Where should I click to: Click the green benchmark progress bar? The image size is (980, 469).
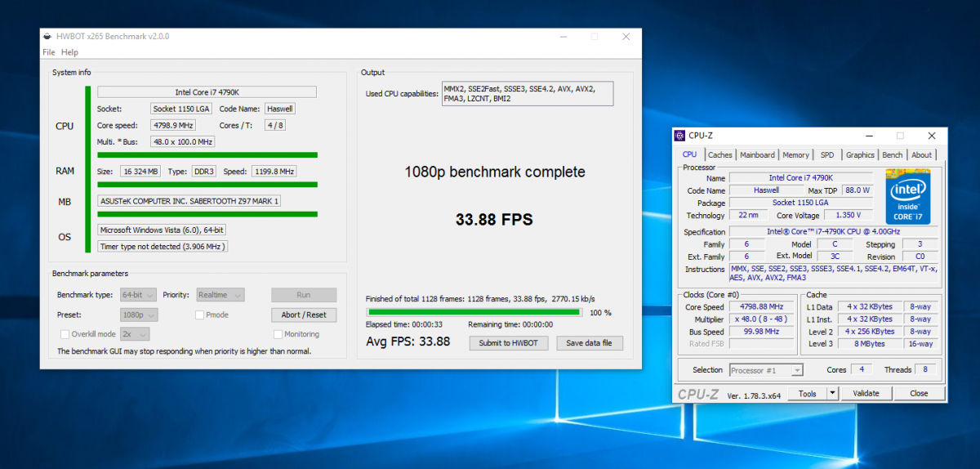[x=474, y=312]
